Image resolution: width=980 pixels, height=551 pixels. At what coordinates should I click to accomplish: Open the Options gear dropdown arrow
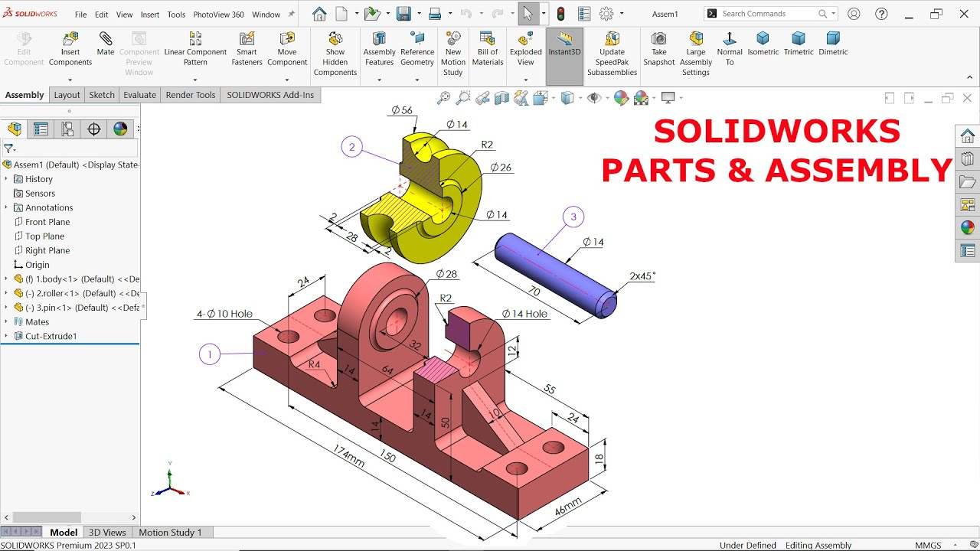point(621,14)
